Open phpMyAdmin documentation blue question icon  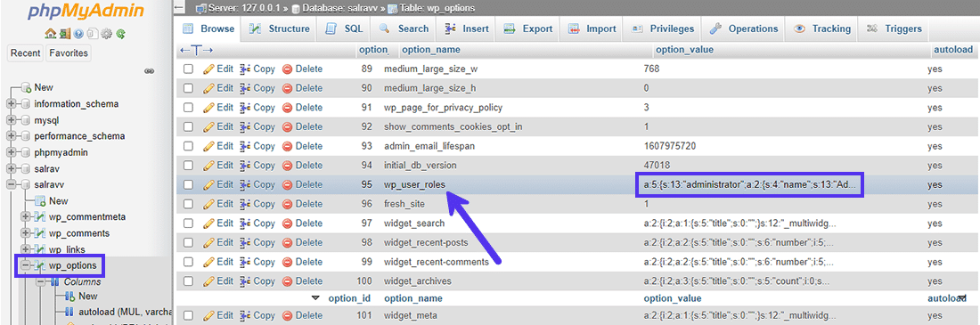coord(79,34)
